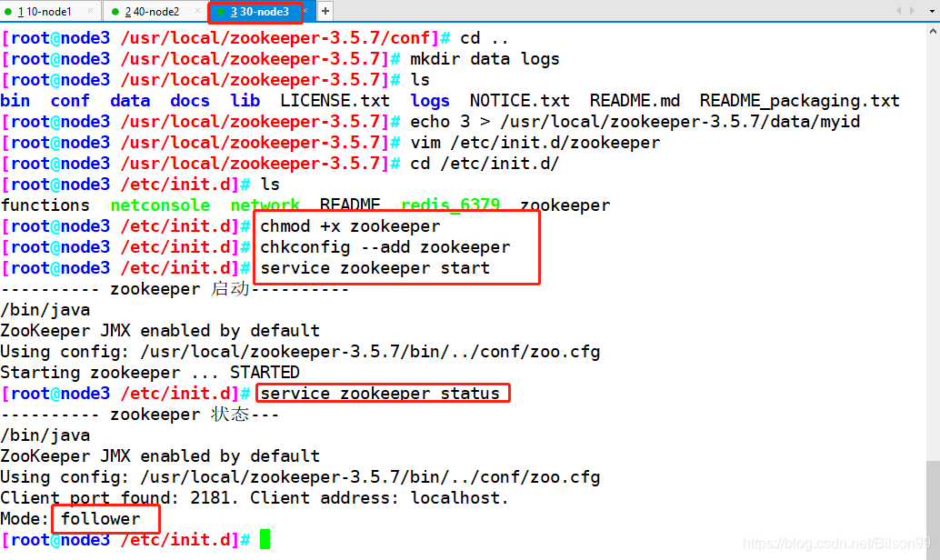Viewport: 940px width, 560px height.
Task: Close the 40-node2 tab
Action: [x=198, y=11]
